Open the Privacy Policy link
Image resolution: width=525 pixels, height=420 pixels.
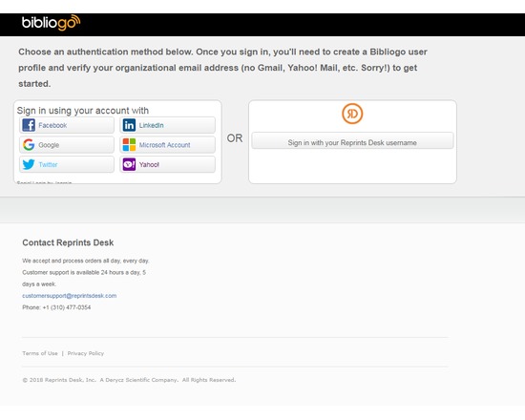86,353
